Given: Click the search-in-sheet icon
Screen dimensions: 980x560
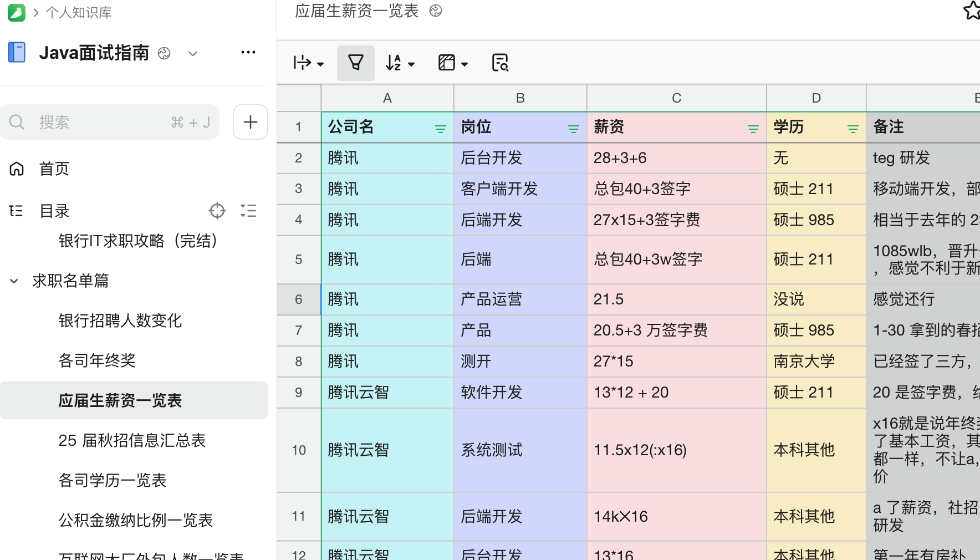Looking at the screenshot, I should coord(500,63).
